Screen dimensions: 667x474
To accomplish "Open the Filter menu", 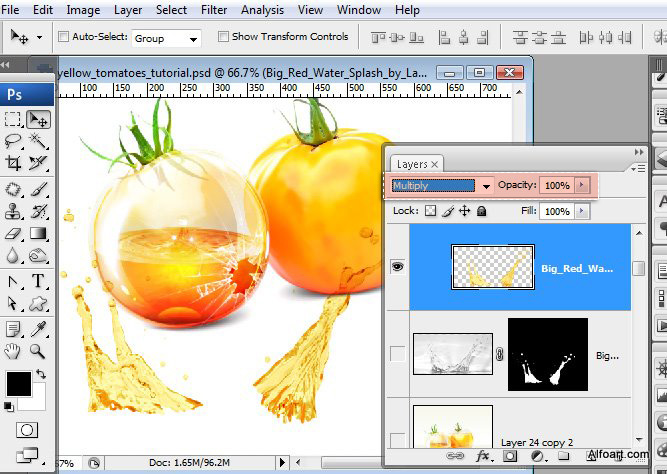I will coord(213,10).
